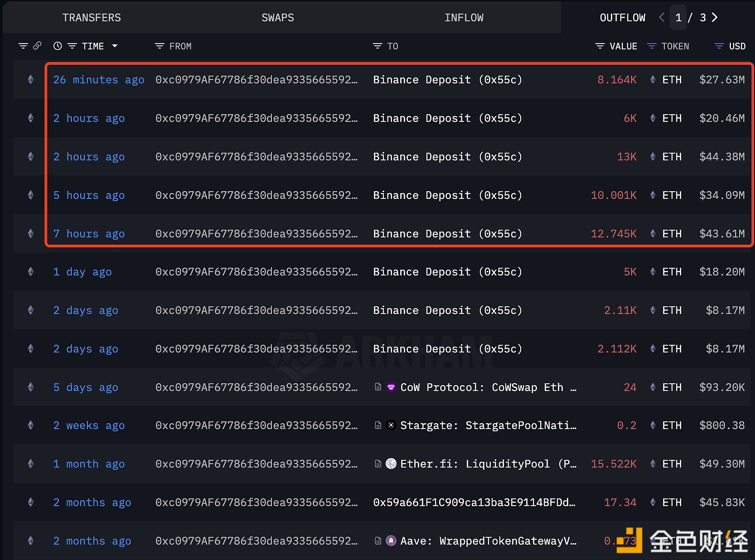Screen dimensions: 755x560
Task: Go to previous page arrow
Action: (x=661, y=17)
